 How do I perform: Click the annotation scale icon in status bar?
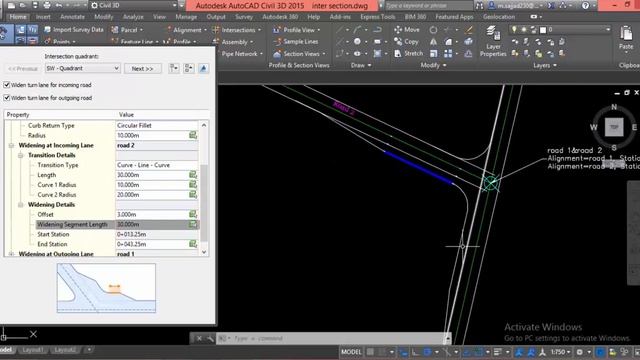coord(542,352)
